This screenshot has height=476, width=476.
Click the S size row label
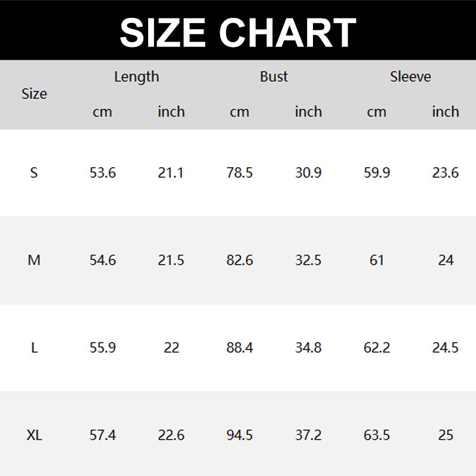pyautogui.click(x=34, y=173)
